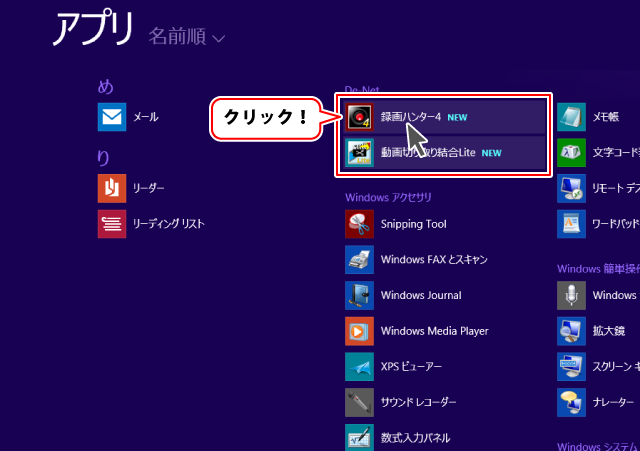
Task: Open 動画切り取り結合Lite icon
Action: [359, 153]
